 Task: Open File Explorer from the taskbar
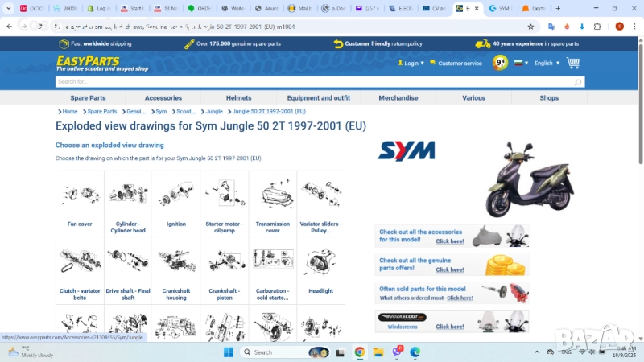[378, 352]
